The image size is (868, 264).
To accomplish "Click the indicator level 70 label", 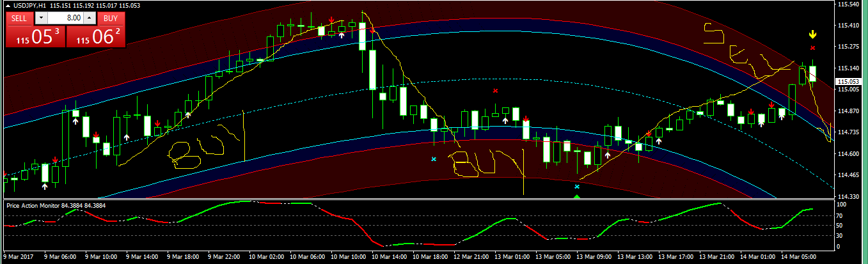I will tap(840, 216).
